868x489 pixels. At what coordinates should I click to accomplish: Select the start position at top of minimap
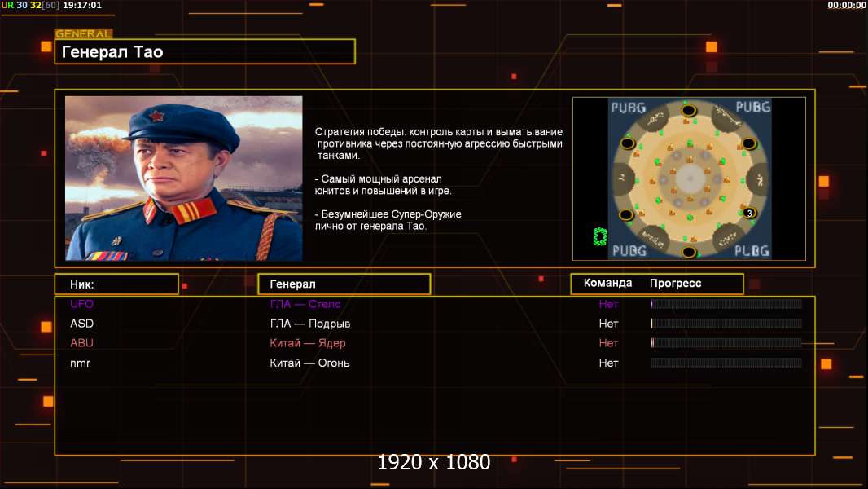[x=689, y=110]
